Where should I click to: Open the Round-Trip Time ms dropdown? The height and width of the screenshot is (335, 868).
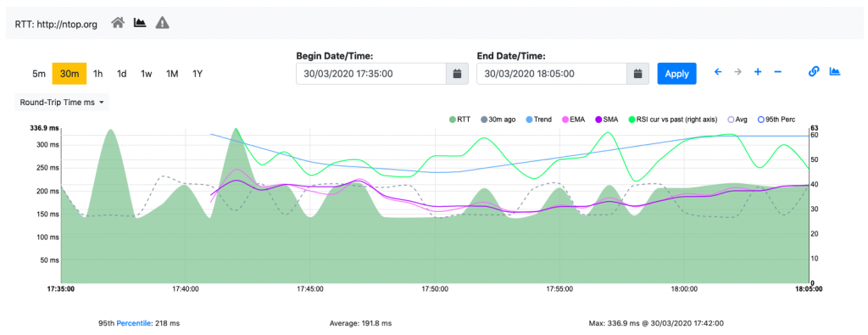62,103
